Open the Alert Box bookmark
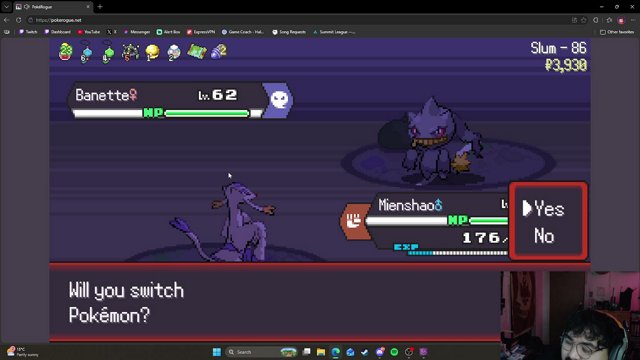640x360 pixels. pyautogui.click(x=168, y=32)
